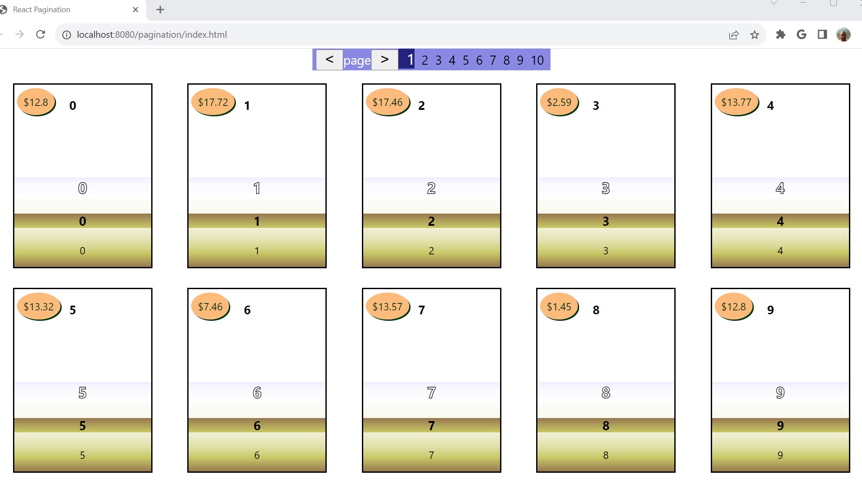Go to page 9 in pagination
This screenshot has width=862, height=504.
520,60
